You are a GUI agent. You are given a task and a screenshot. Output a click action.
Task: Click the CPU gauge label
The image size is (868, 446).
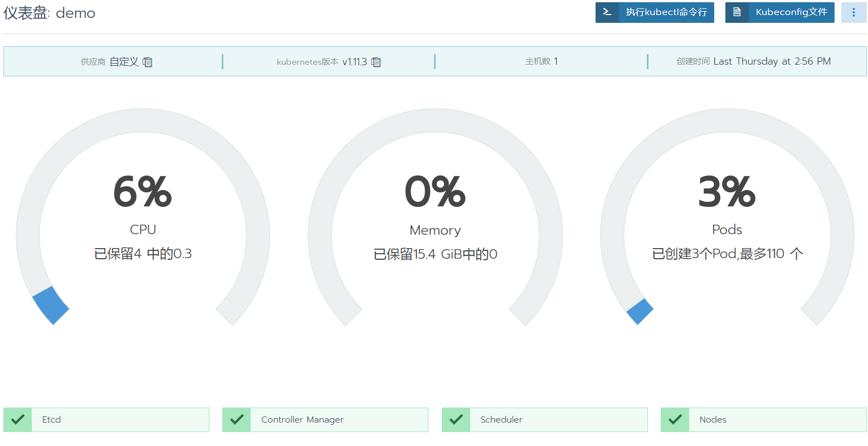pos(143,230)
